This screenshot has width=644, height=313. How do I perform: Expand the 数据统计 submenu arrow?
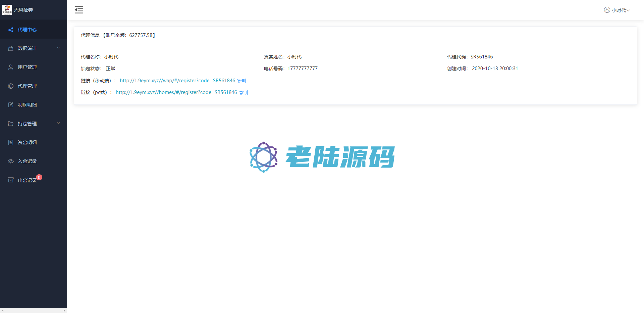pyautogui.click(x=58, y=48)
